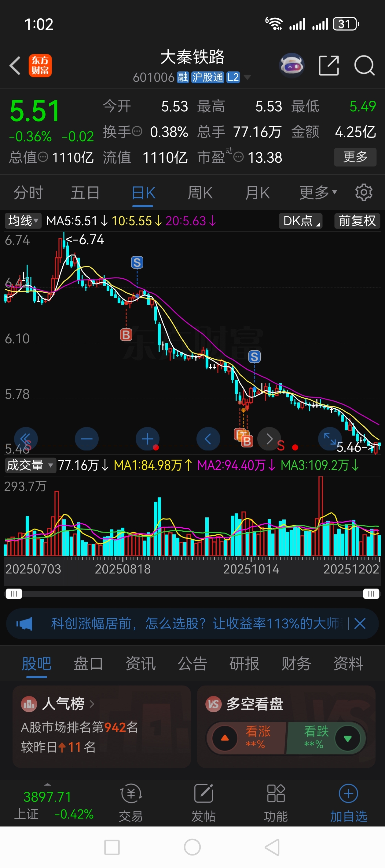Open the 科创涨幅居前 promo banner
Viewport: 385px width, 868px height.
click(x=192, y=624)
